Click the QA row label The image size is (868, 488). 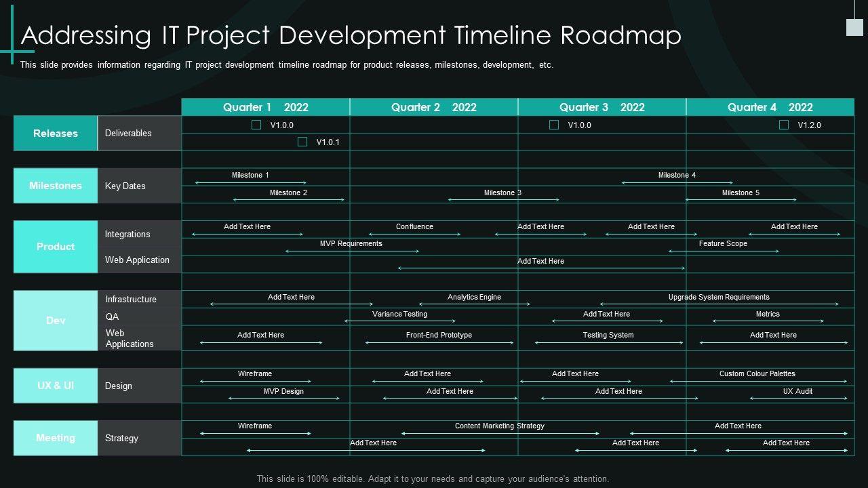click(112, 317)
